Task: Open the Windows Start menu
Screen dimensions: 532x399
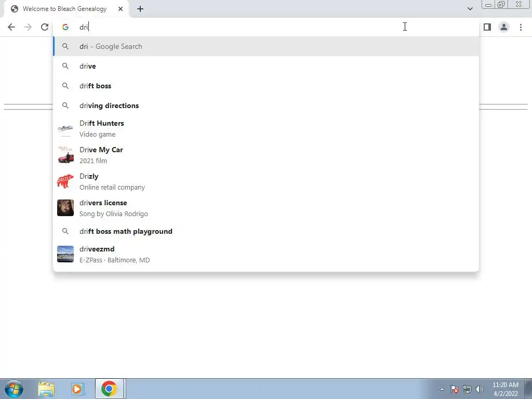Action: (14, 389)
